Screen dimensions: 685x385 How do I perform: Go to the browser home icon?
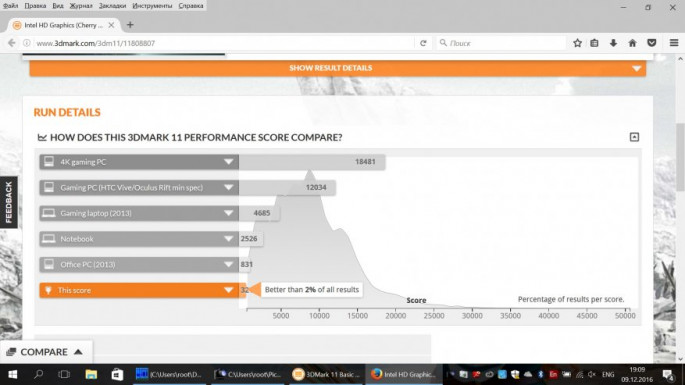click(x=632, y=43)
